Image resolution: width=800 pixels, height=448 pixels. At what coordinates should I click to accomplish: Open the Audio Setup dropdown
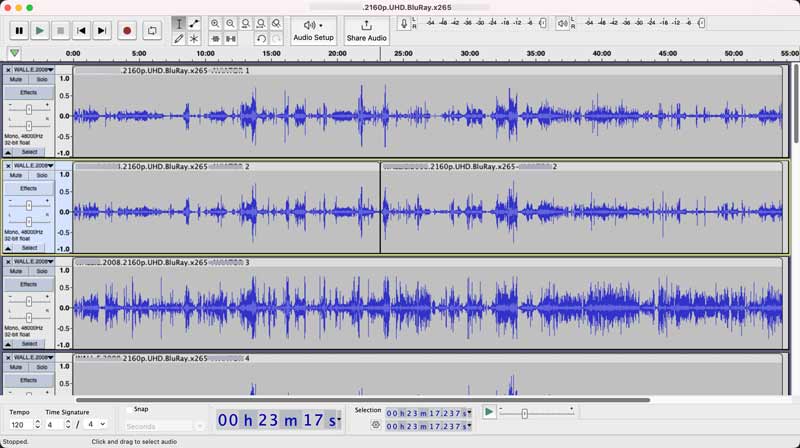point(313,31)
